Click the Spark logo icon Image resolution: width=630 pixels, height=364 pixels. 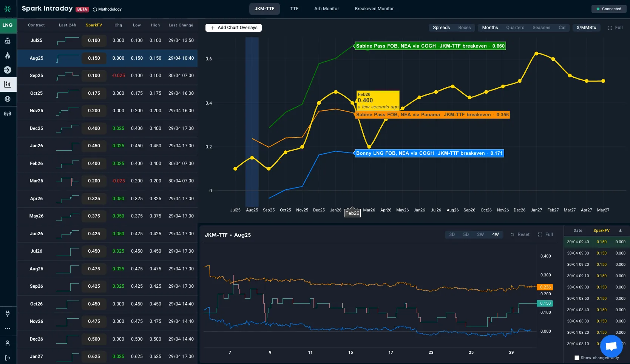(8, 9)
